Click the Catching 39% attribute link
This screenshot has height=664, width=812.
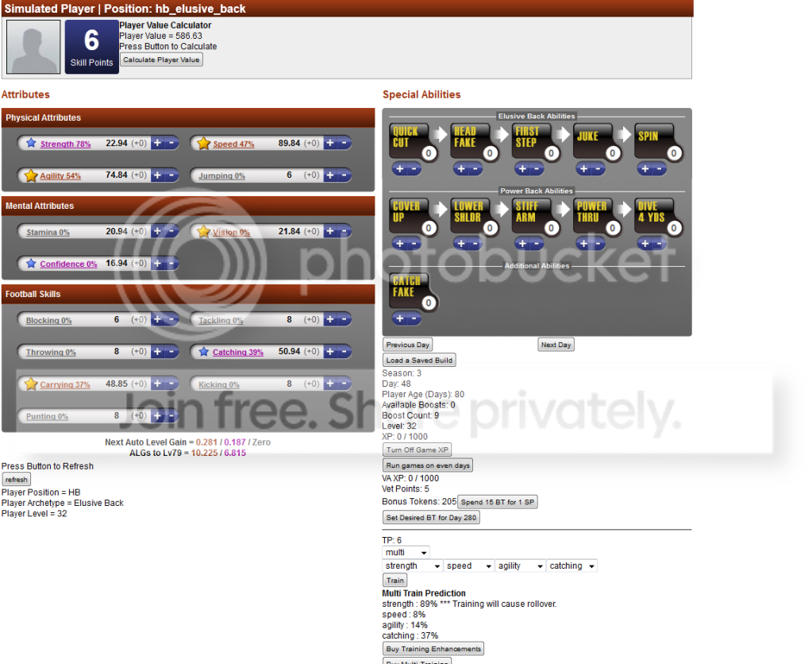click(238, 353)
